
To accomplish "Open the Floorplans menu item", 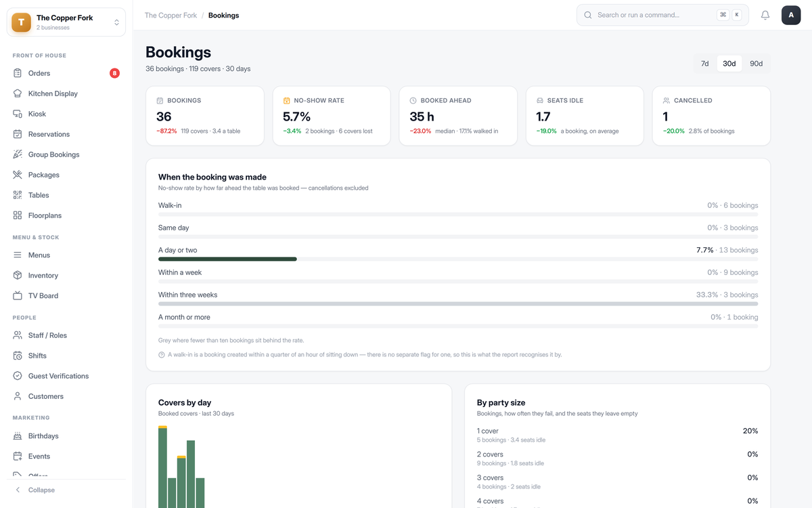I will pyautogui.click(x=66, y=215).
